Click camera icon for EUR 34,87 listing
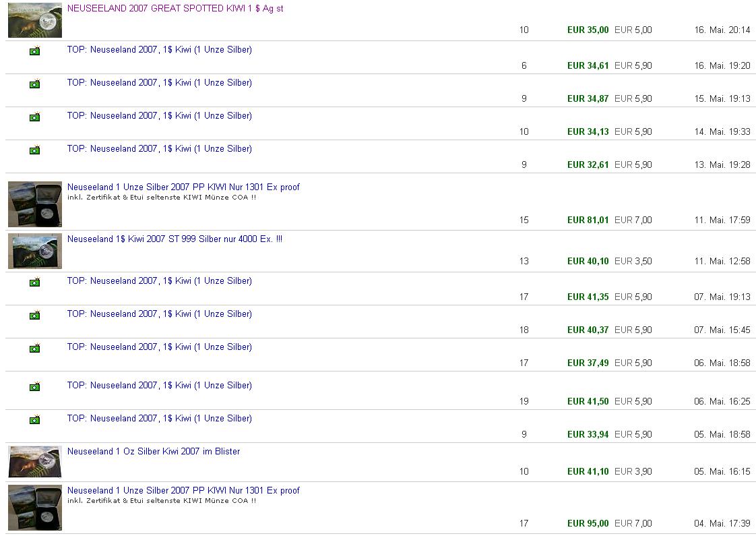The image size is (756, 536). (34, 84)
